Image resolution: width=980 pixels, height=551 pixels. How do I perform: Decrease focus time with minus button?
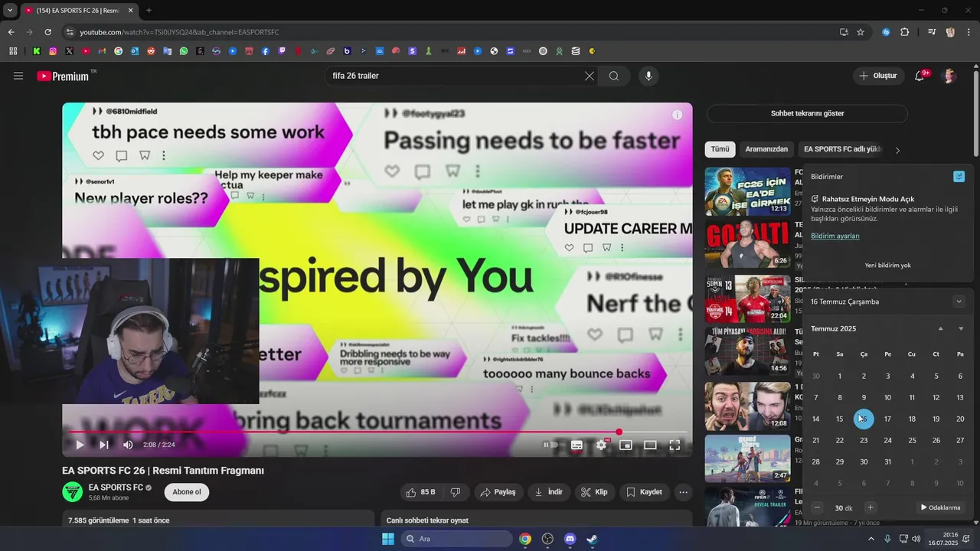pos(817,507)
